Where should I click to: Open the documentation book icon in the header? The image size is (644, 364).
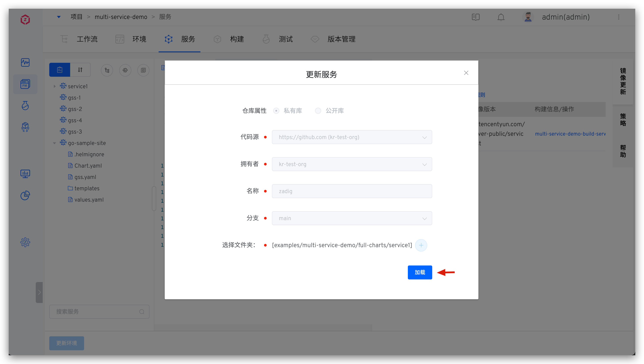[x=476, y=17]
